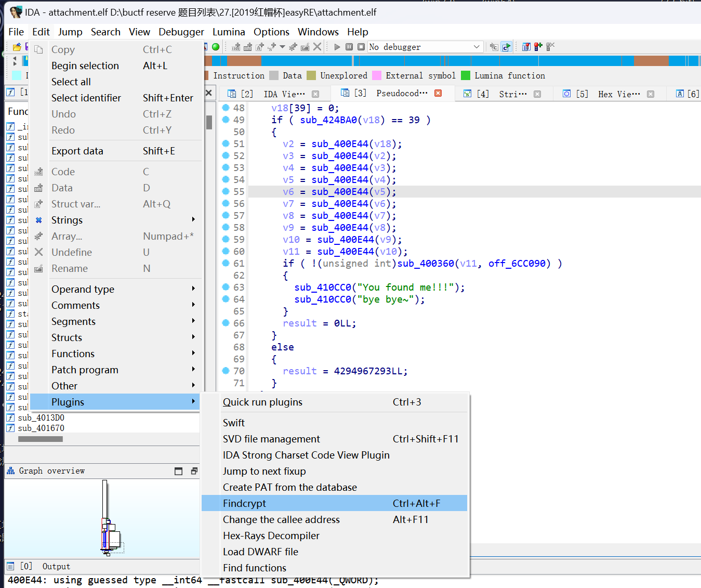Click the Lumina function green legend swatch
Viewport: 701px width, 588px height.
pos(466,75)
